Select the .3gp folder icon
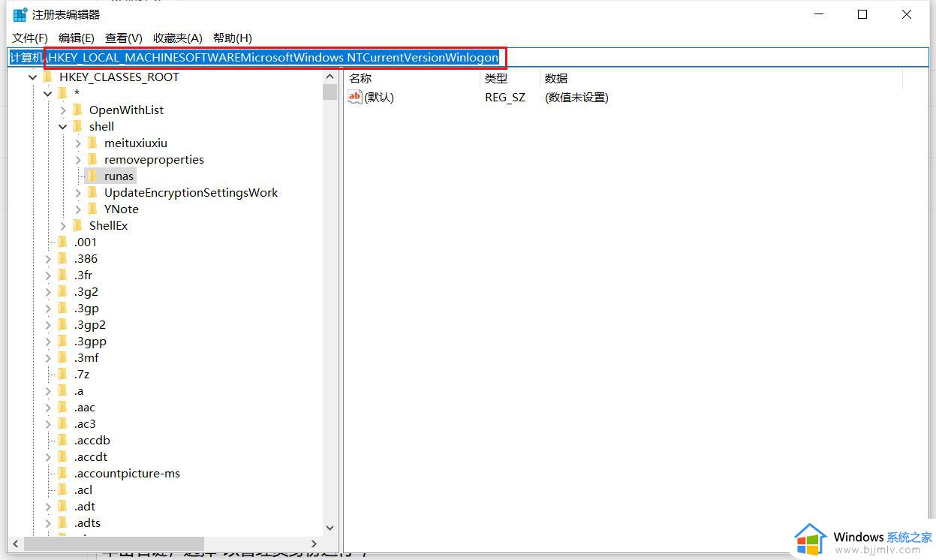Viewport: 936px width, 560px height. 63,308
